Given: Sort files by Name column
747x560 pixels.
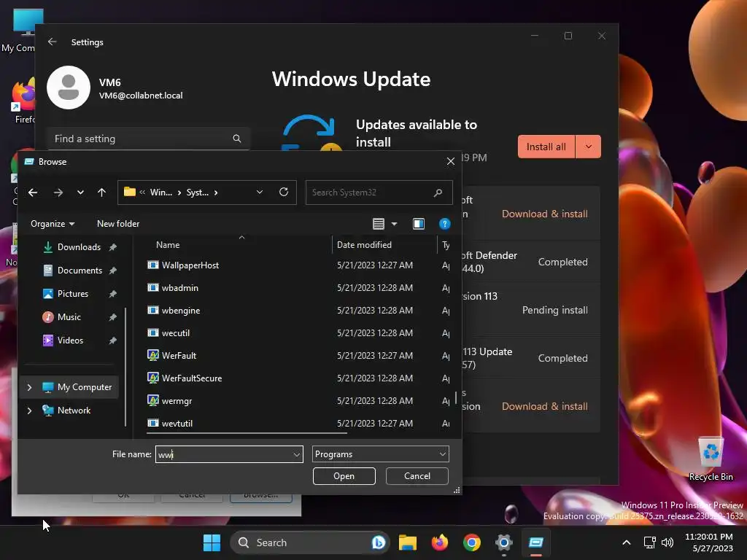Looking at the screenshot, I should point(168,245).
